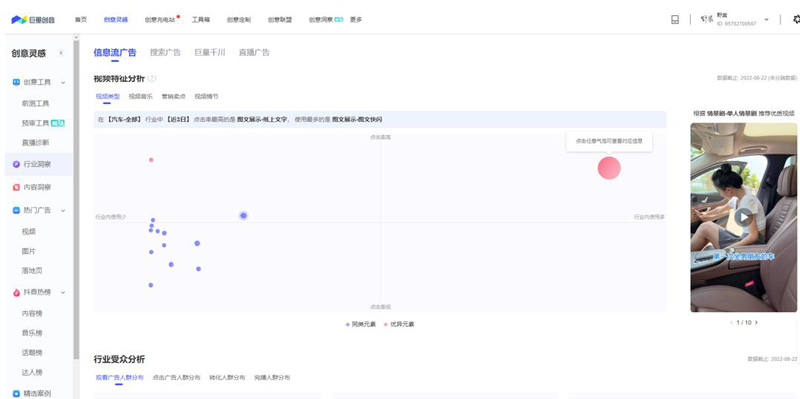The height and width of the screenshot is (399, 800).
Task: Click the device icon left of the avatar
Action: [x=675, y=19]
